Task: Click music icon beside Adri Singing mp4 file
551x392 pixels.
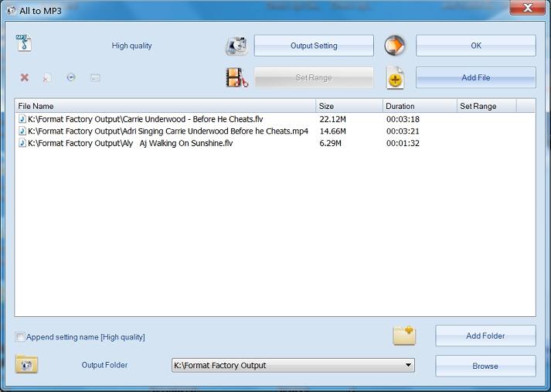Action: click(22, 131)
